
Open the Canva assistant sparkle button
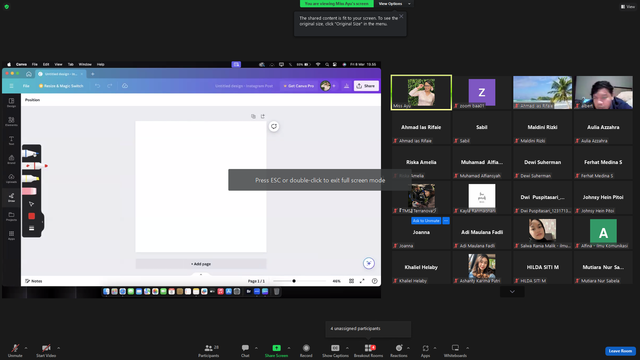[x=369, y=263]
